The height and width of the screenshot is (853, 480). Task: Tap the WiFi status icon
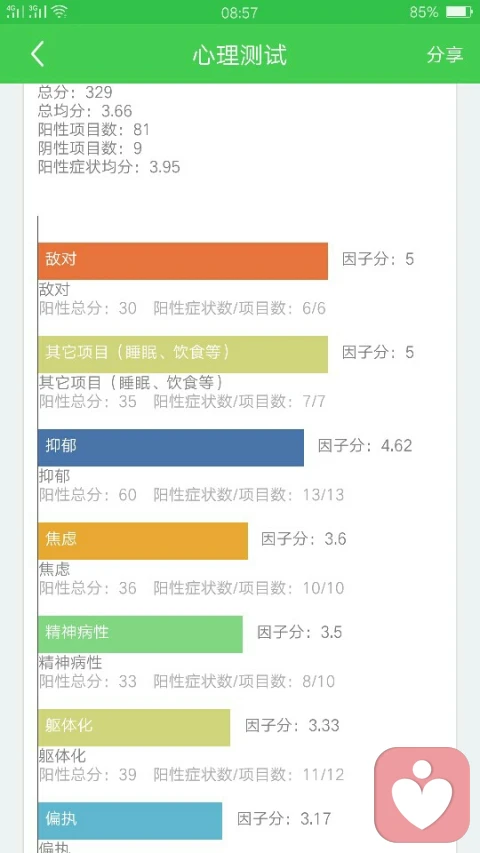[59, 11]
